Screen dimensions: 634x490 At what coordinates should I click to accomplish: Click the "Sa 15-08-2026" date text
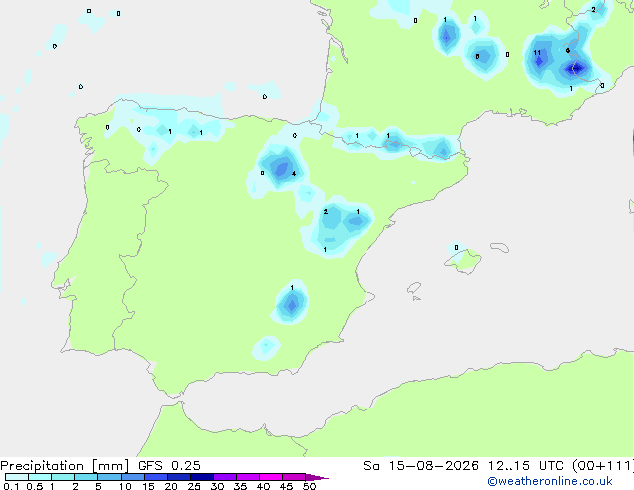click(x=421, y=466)
